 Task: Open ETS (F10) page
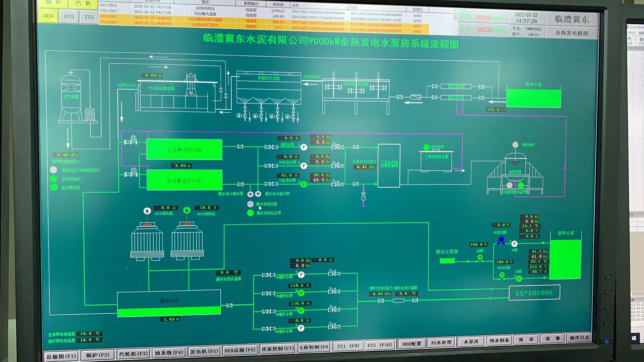(379, 345)
